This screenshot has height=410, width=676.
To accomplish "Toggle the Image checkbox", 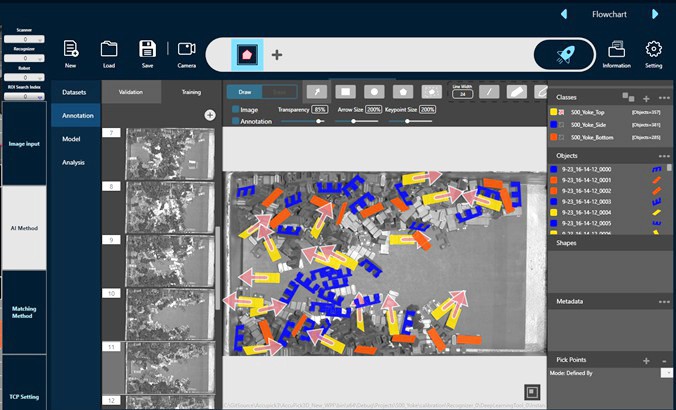I will tap(236, 109).
